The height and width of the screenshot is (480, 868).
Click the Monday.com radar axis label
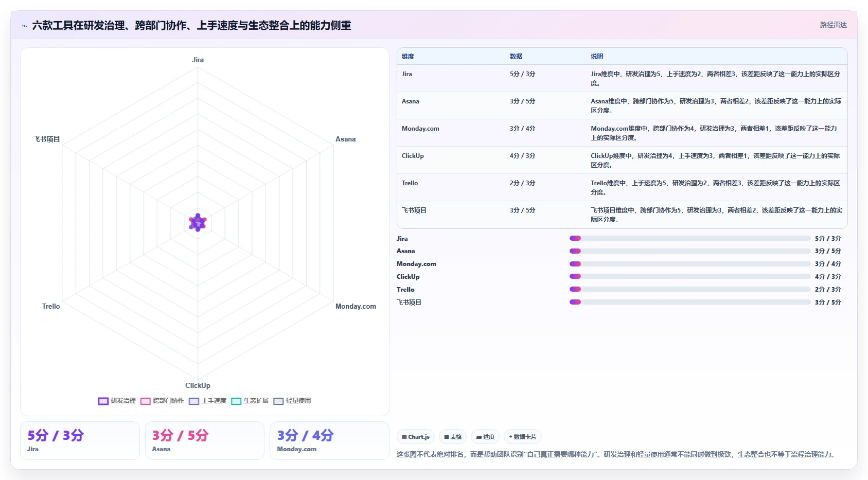pyautogui.click(x=356, y=306)
